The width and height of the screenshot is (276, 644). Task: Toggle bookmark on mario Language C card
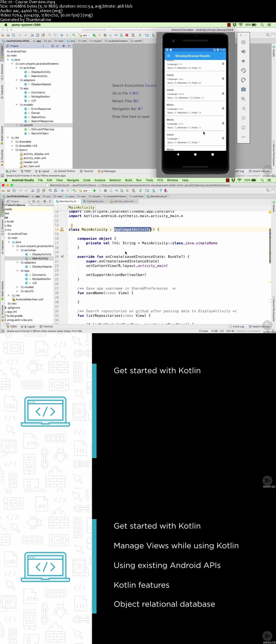point(223,138)
